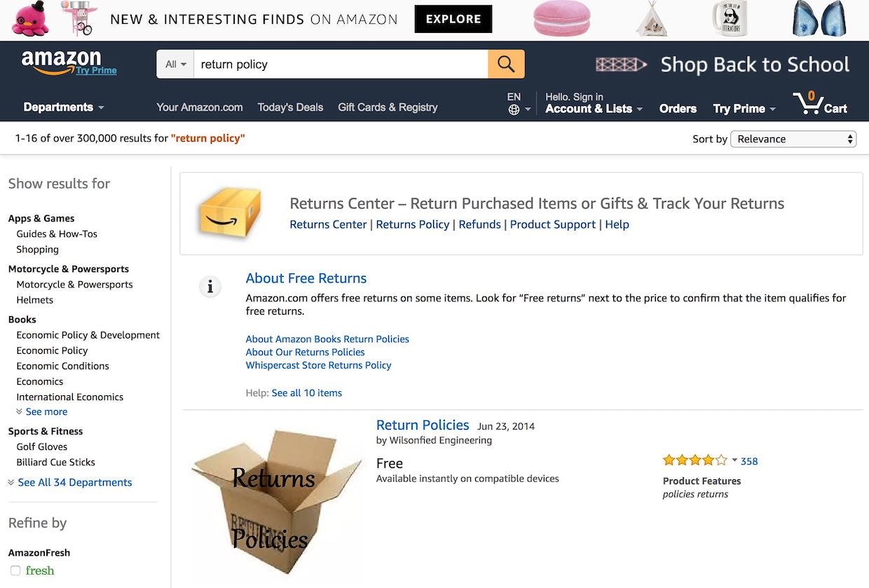Screen dimensions: 869x588
Task: Expand See more under Books
Action: 46,412
